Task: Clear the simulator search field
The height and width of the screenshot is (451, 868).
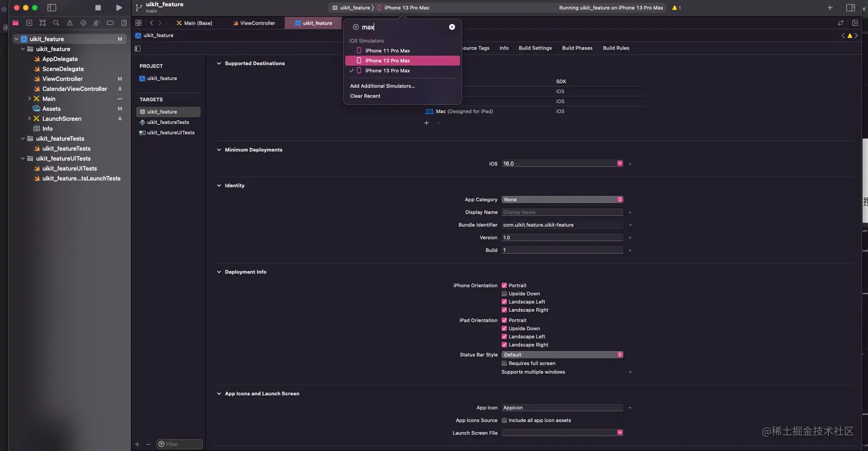Action: coord(452,27)
